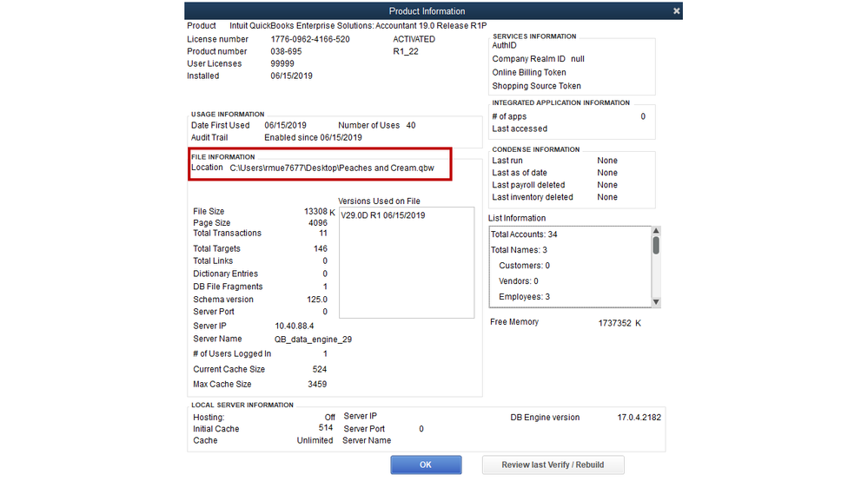Viewport: 868px width, 488px height.
Task: Click Initial Cache value 514
Action: 326,428
